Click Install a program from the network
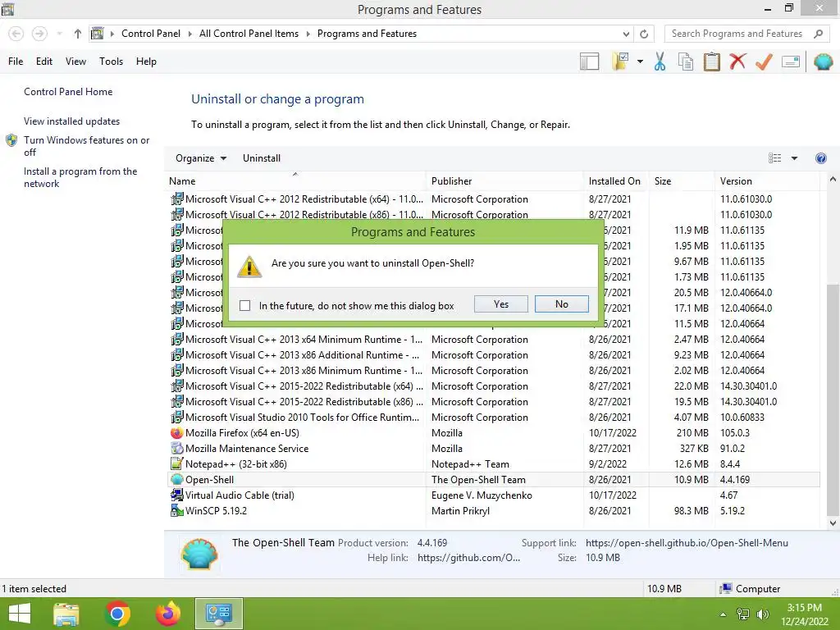 (x=80, y=177)
